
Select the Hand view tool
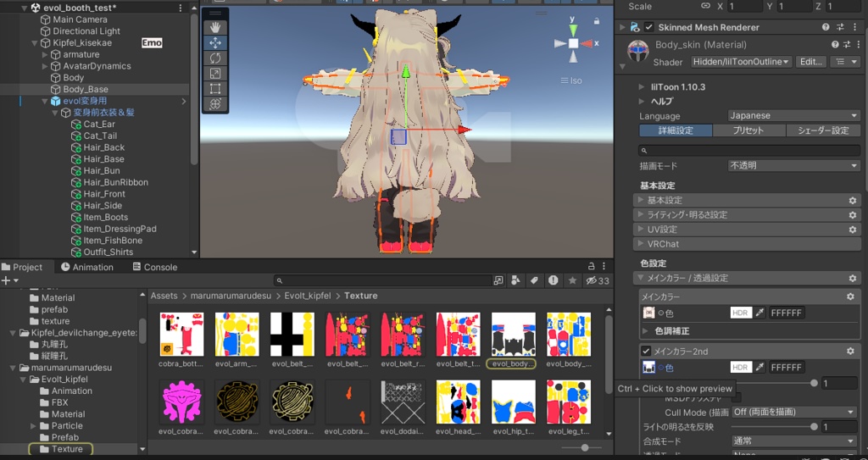point(215,27)
